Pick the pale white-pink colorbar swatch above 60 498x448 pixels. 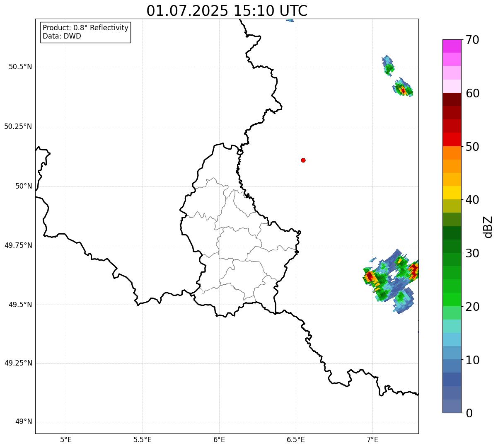click(x=452, y=86)
